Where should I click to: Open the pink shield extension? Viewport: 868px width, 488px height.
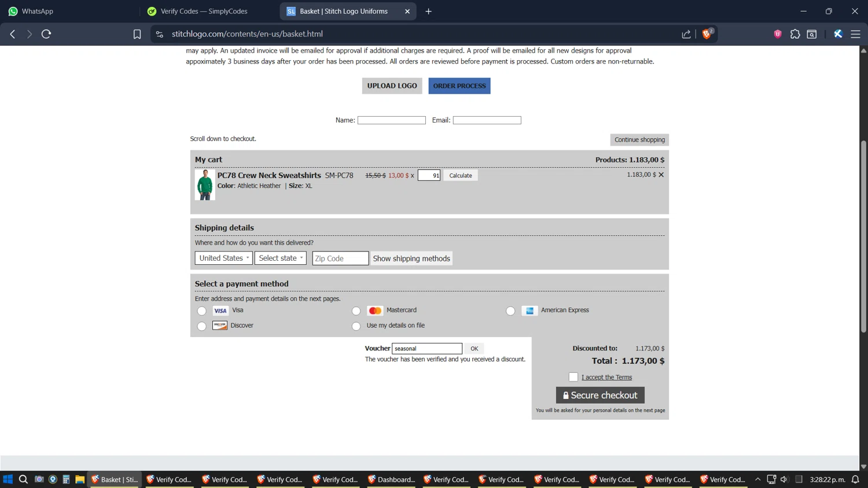point(778,34)
